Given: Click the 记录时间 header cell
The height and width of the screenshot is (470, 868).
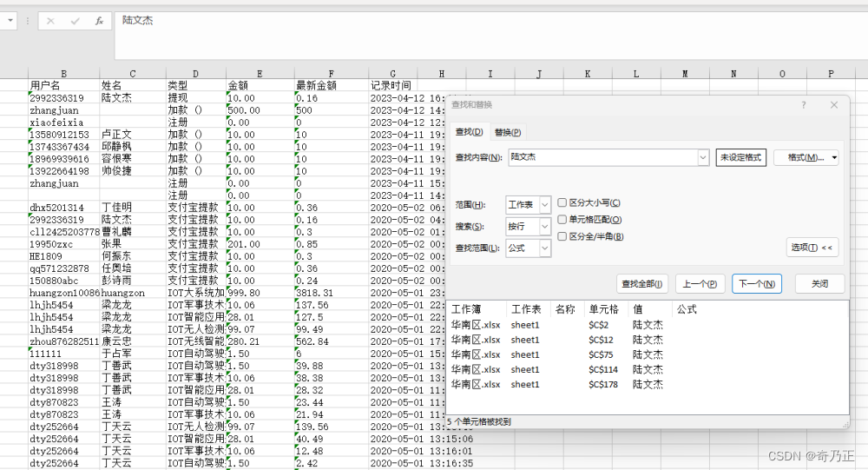Looking at the screenshot, I should point(392,86).
